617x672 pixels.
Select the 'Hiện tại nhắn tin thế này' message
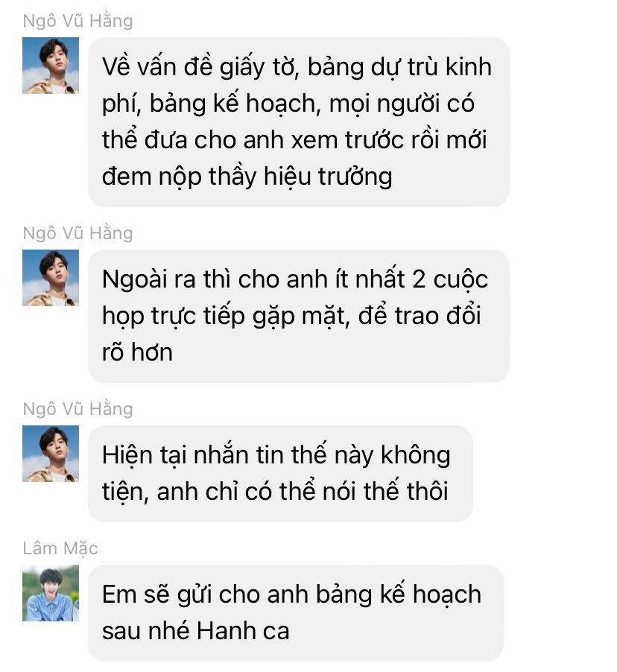[x=280, y=474]
